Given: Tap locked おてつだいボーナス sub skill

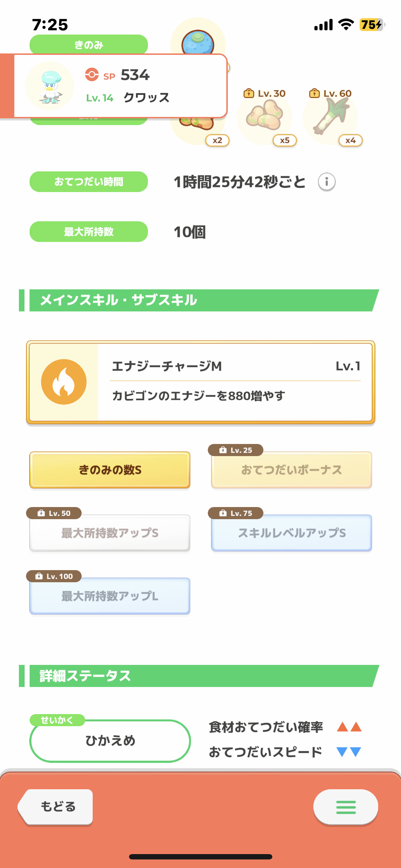Looking at the screenshot, I should click(x=292, y=470).
